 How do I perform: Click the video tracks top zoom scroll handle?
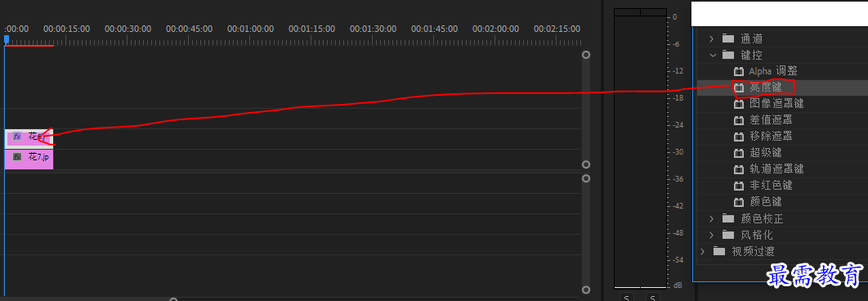point(586,55)
